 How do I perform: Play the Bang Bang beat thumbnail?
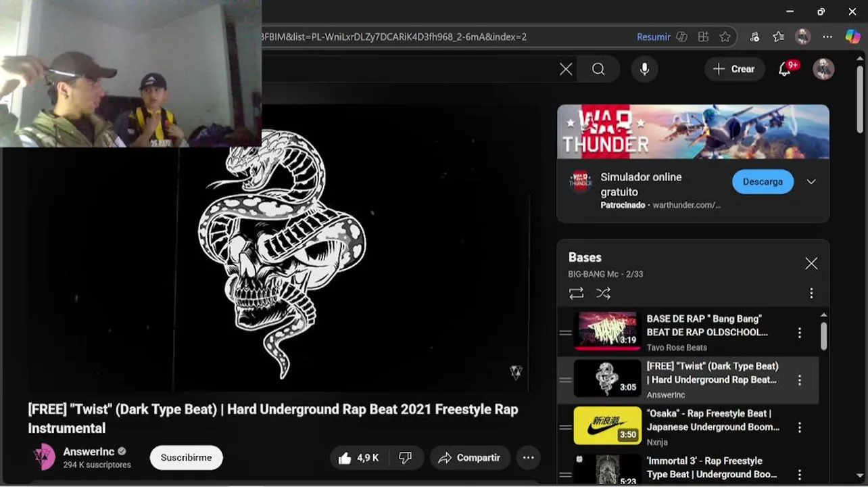click(607, 331)
